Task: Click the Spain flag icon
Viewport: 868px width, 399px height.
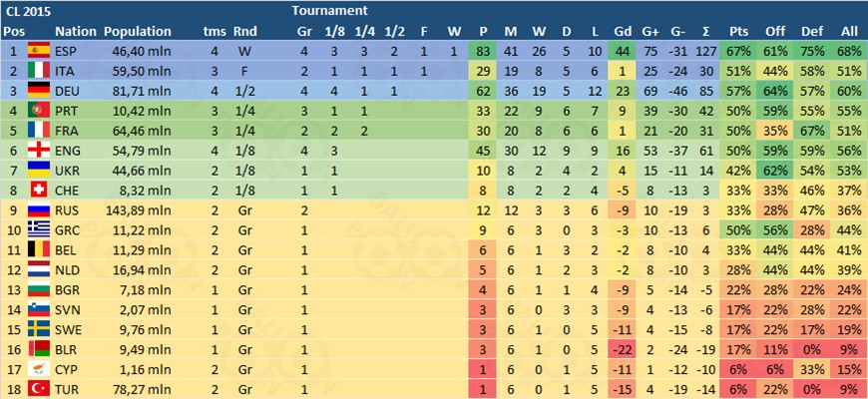Action: tap(40, 50)
